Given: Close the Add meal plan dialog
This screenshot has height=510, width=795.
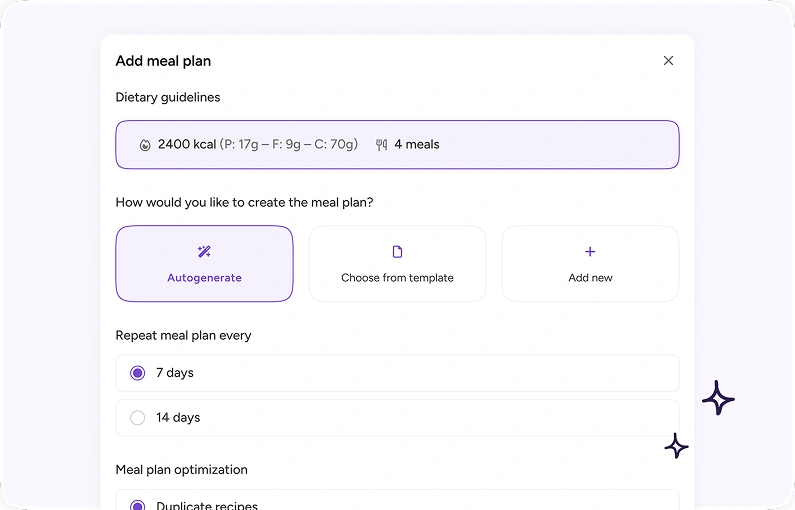Looking at the screenshot, I should click(x=668, y=61).
